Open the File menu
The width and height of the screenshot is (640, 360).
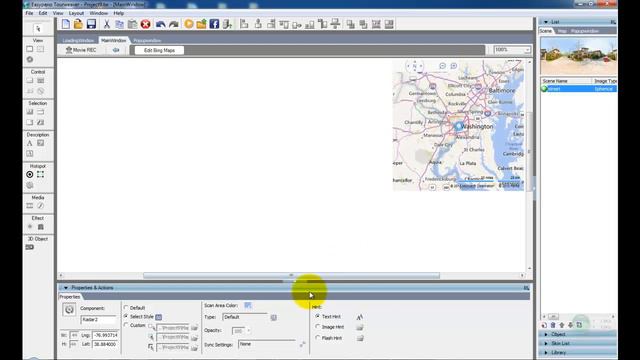point(29,13)
